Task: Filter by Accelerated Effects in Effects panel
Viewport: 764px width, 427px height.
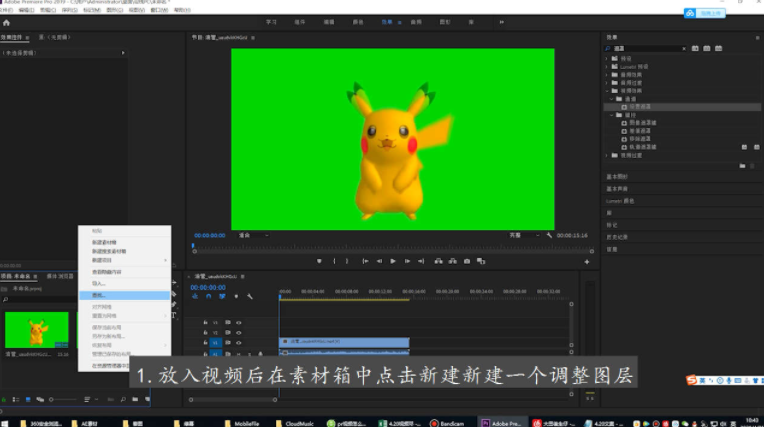Action: [x=695, y=48]
